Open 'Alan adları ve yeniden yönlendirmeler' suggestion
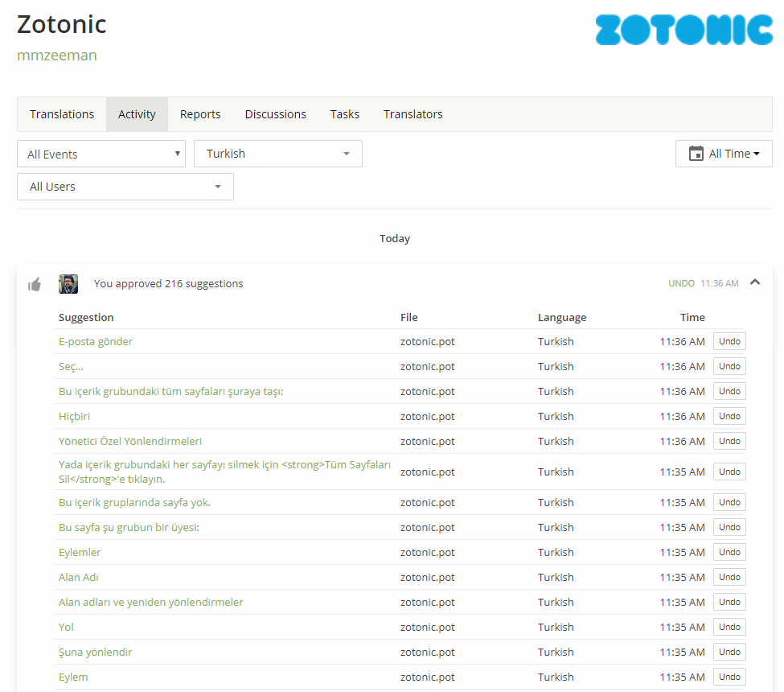The width and height of the screenshot is (784, 692). click(x=150, y=603)
